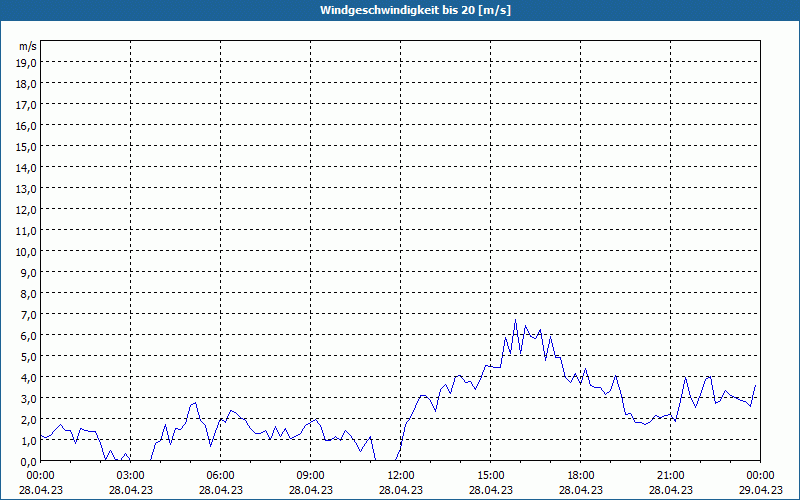Click the chart title 'Windgeschwindigkeit bis 20 [m/s]'

click(400, 10)
